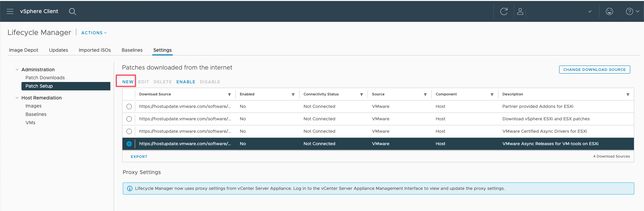Open the ACTIONS dropdown menu

pyautogui.click(x=94, y=33)
